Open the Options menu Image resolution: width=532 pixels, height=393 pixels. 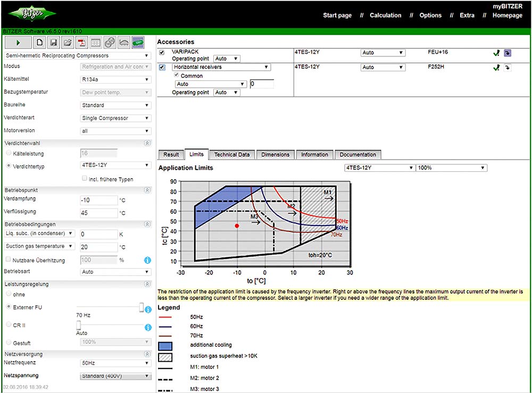tap(430, 15)
